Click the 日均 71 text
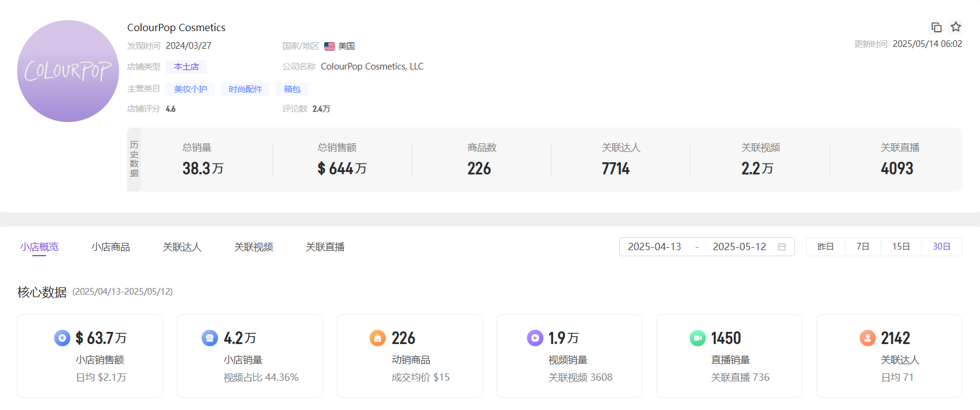980x410 pixels. pyautogui.click(x=897, y=378)
